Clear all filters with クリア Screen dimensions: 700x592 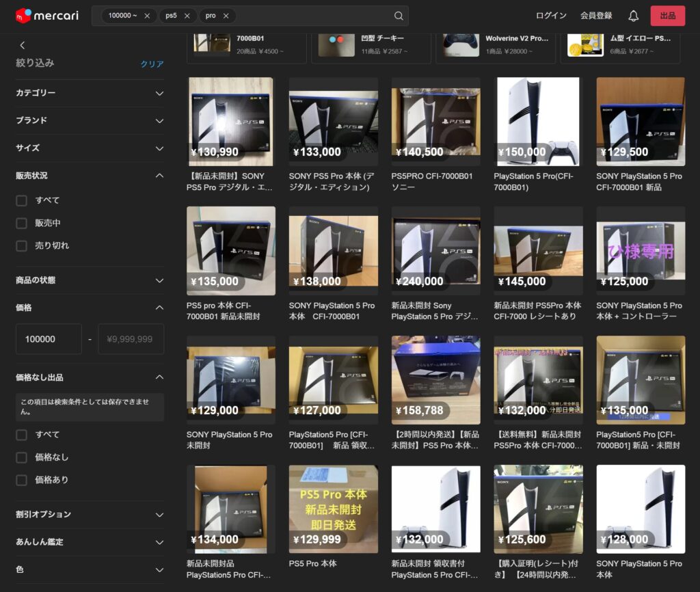(x=152, y=64)
